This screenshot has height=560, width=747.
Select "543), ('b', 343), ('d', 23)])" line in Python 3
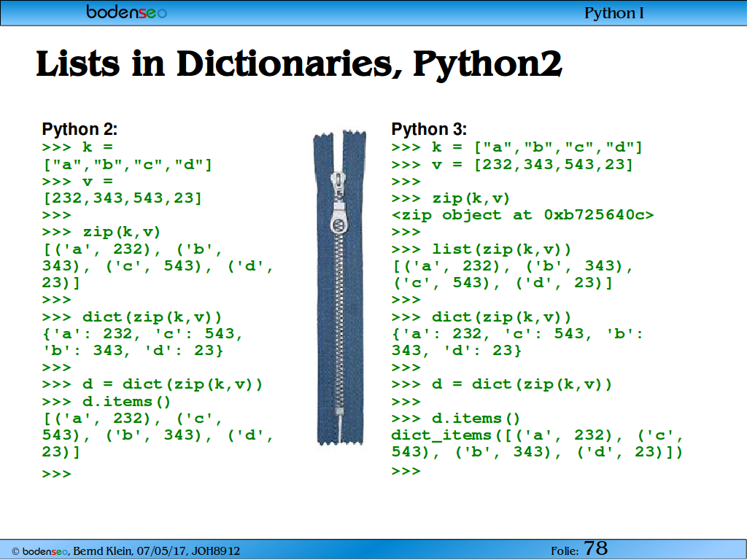click(538, 452)
